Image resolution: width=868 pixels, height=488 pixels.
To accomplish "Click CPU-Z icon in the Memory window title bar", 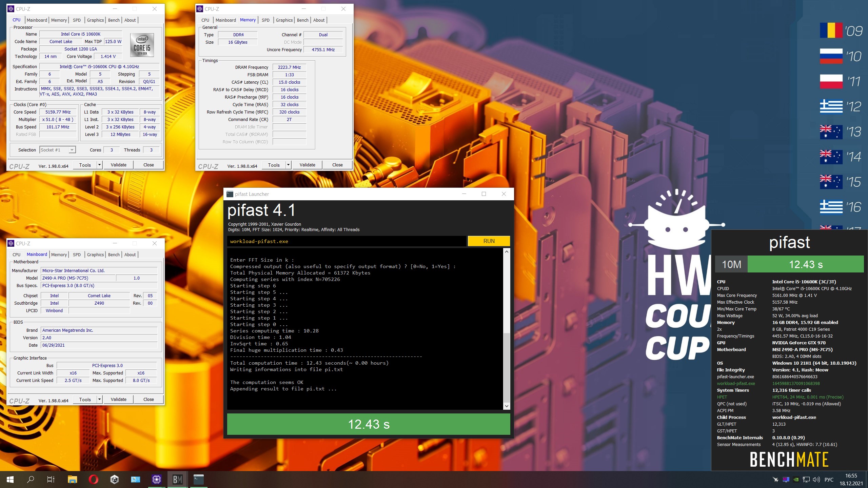I will [200, 9].
